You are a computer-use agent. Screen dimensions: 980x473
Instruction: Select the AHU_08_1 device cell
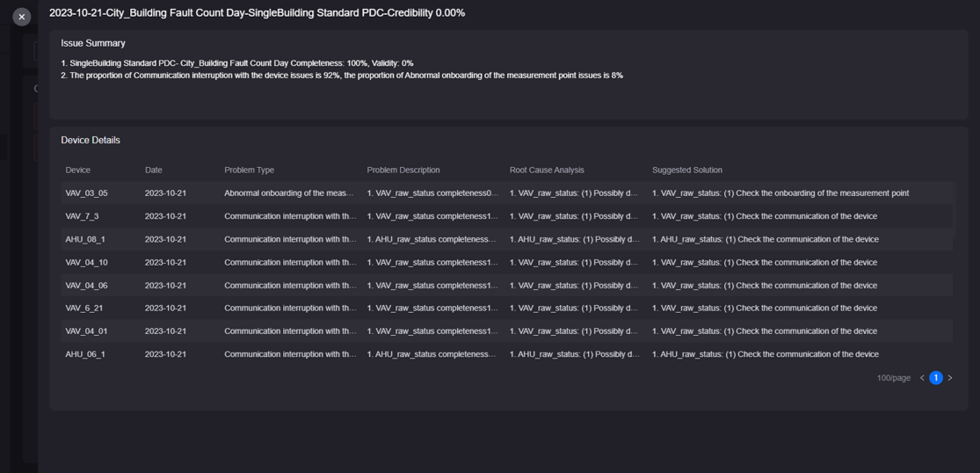pos(85,239)
